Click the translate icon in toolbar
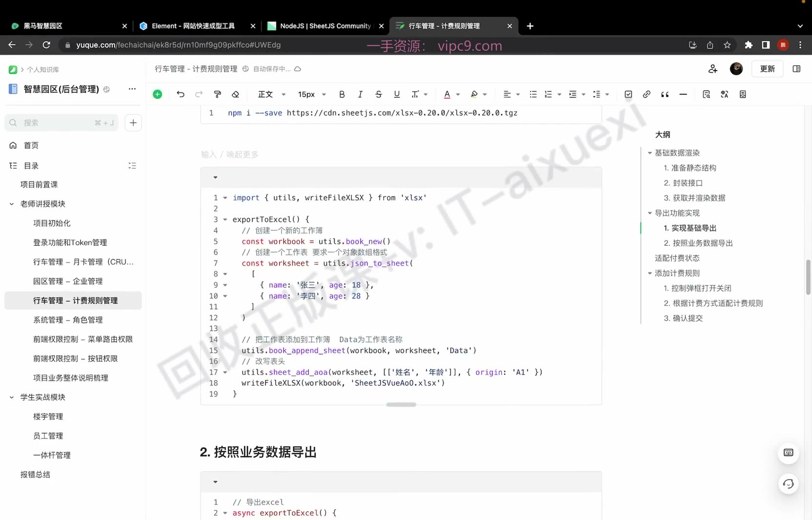Viewport: 812px width, 520px height. pyautogui.click(x=725, y=94)
